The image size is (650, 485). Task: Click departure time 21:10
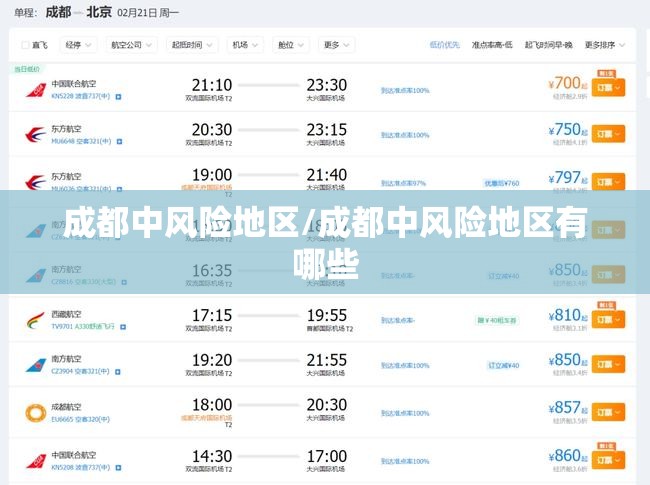(x=212, y=85)
